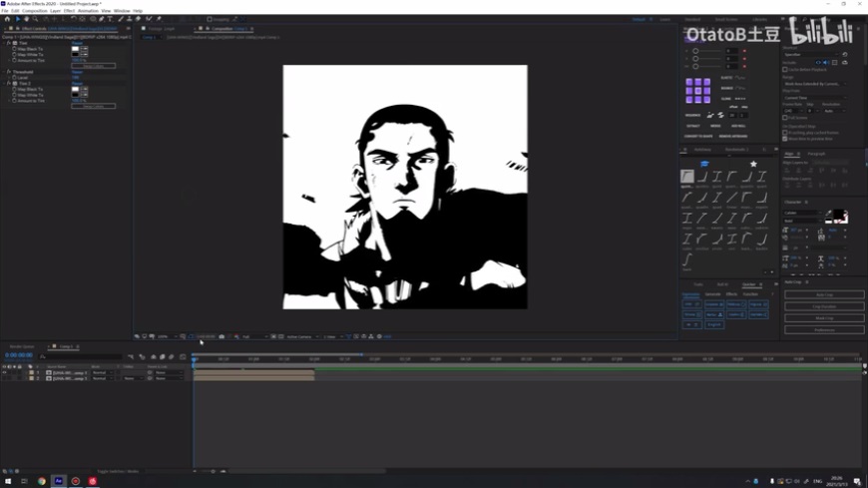Click the Crop Duration button
The height and width of the screenshot is (488, 868).
pos(824,306)
